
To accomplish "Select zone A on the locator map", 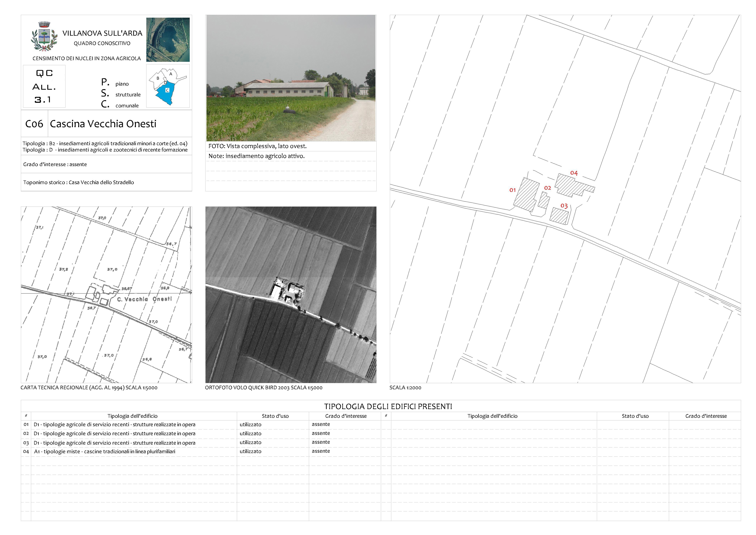I will [x=171, y=74].
